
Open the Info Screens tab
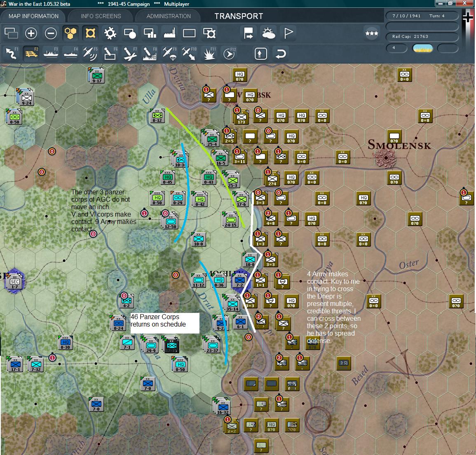101,16
